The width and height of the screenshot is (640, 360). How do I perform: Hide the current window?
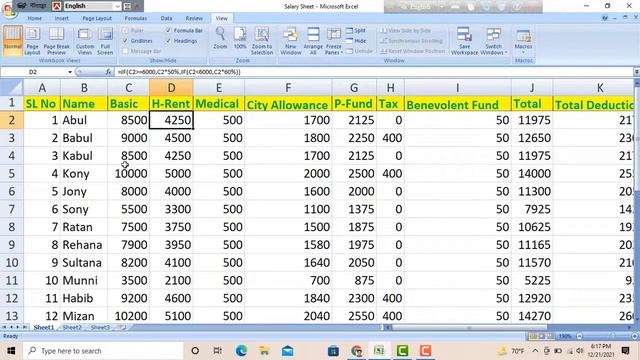(356, 41)
